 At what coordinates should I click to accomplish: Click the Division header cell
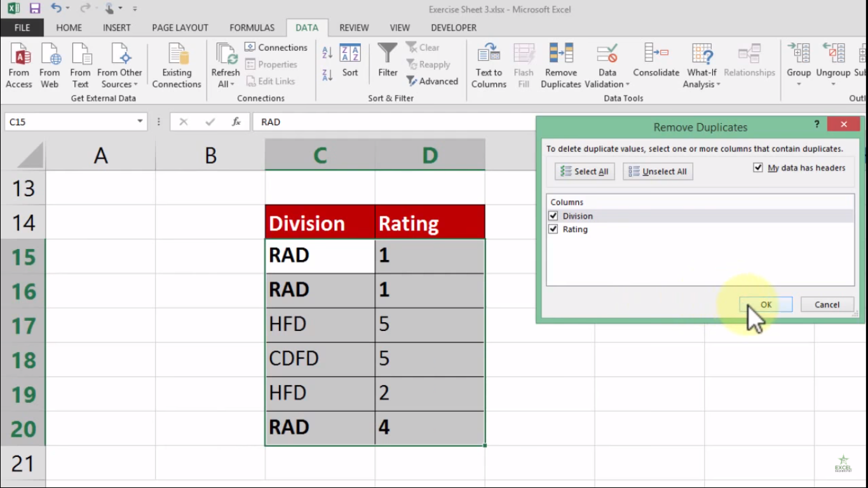click(320, 223)
